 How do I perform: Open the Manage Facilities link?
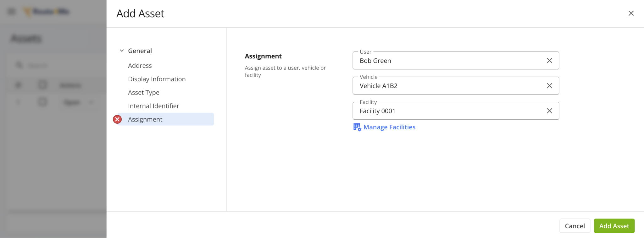tap(389, 127)
